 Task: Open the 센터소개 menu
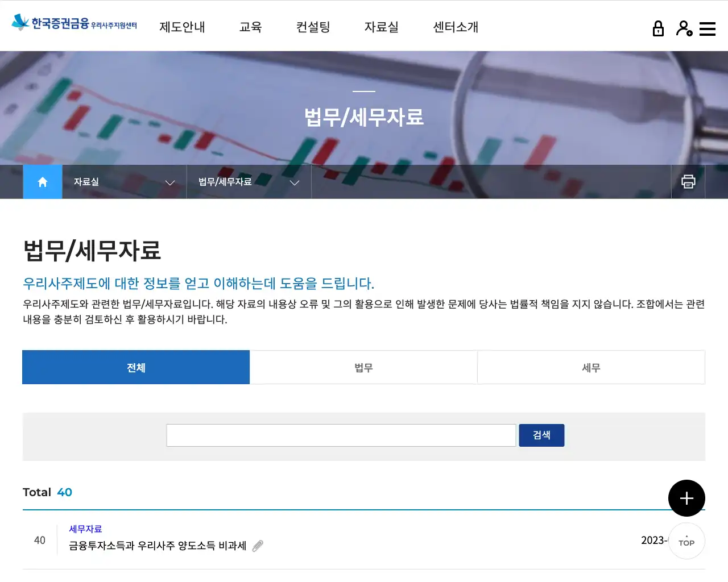(456, 27)
